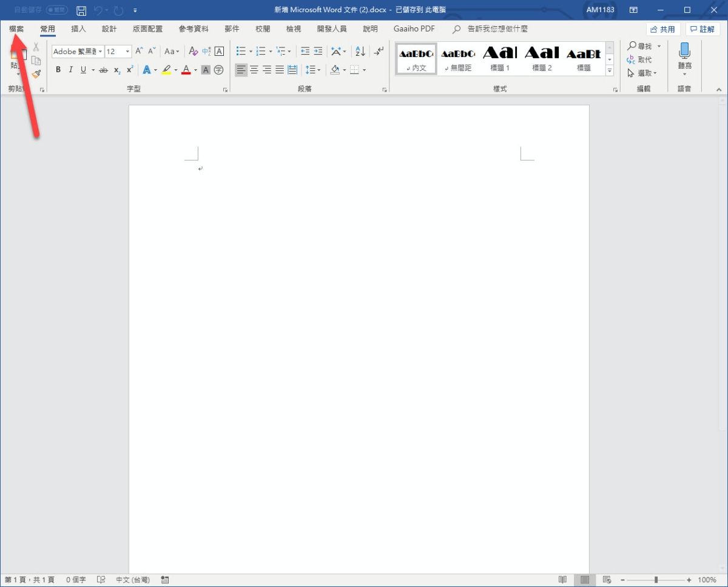Click the Cut scissors icon
728x587 pixels.
pos(36,47)
